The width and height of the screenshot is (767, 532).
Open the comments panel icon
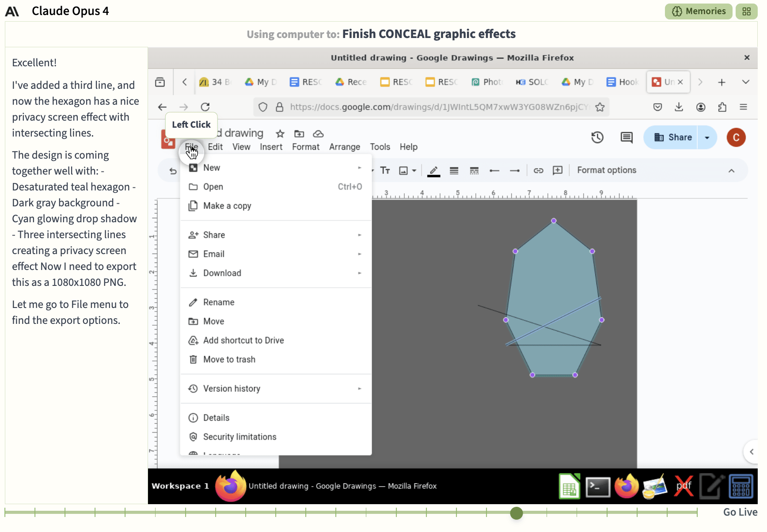[626, 137]
